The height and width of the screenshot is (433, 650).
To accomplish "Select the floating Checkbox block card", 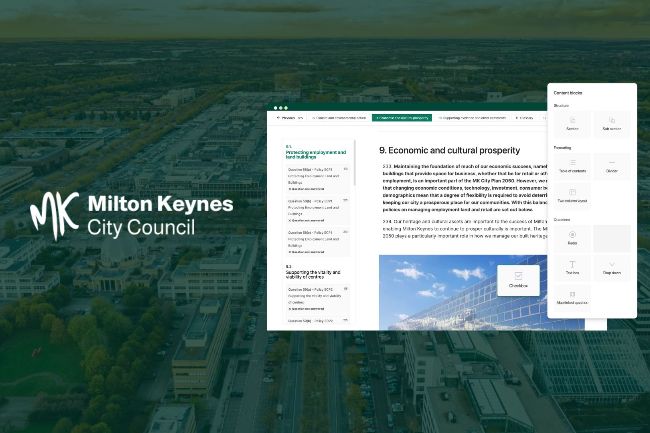I will (x=518, y=281).
